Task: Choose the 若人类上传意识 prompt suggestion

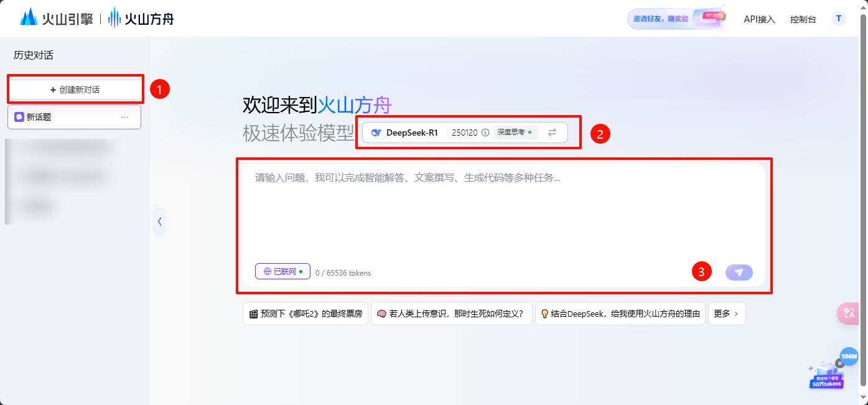Action: [x=452, y=314]
